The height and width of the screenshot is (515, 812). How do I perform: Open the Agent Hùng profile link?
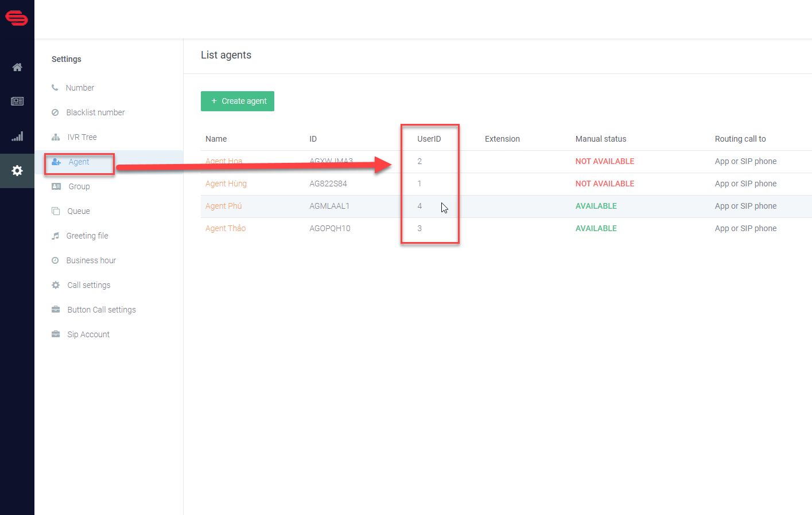pos(226,184)
